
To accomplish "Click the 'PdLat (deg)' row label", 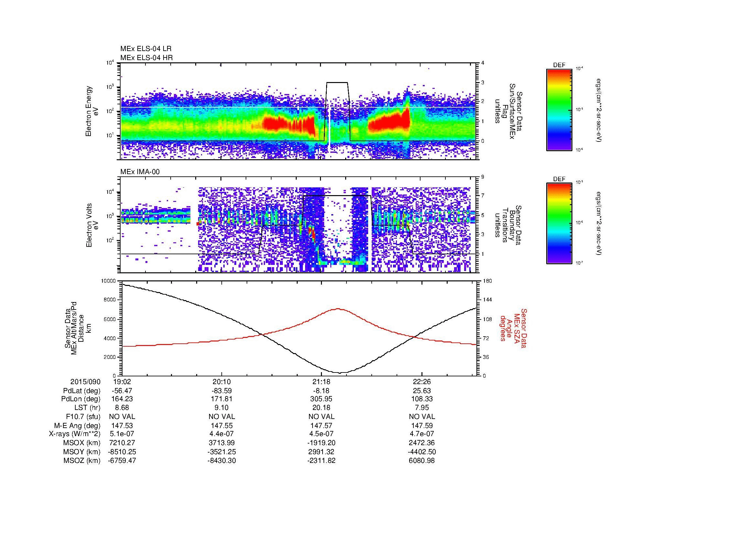I will 82,391.
